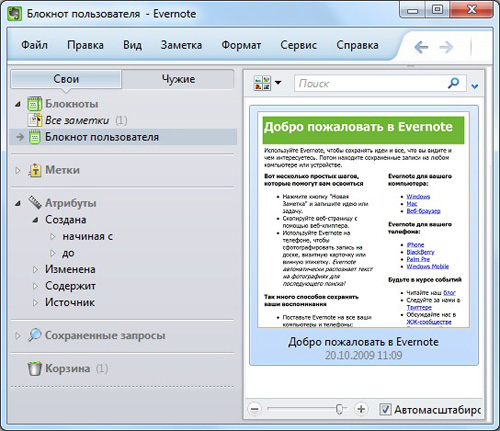Switch to the Свои tab

[66, 79]
